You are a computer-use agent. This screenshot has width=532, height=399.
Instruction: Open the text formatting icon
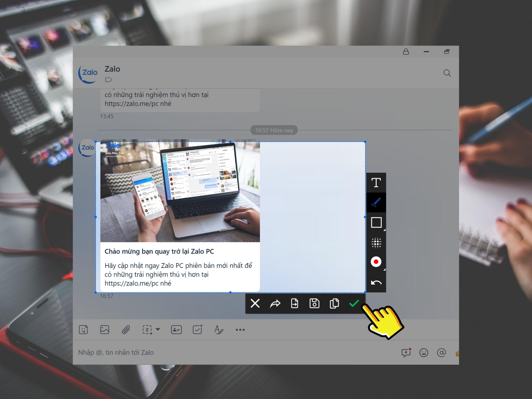219,330
